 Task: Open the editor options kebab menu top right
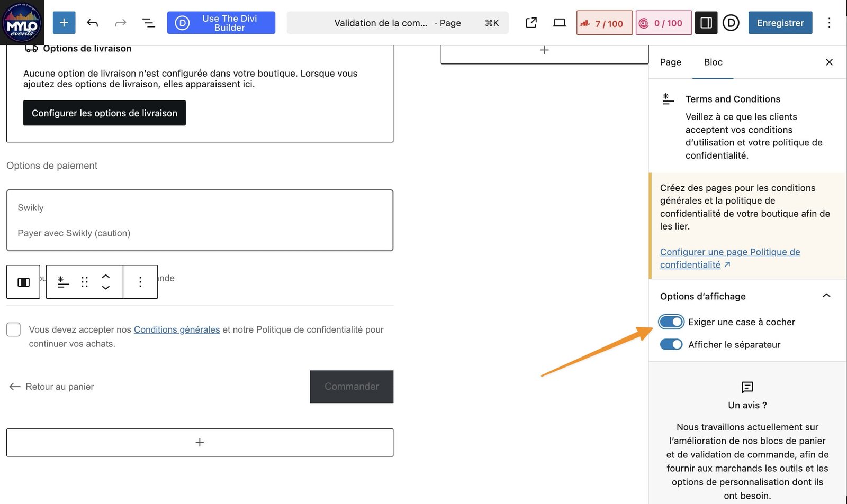point(830,23)
